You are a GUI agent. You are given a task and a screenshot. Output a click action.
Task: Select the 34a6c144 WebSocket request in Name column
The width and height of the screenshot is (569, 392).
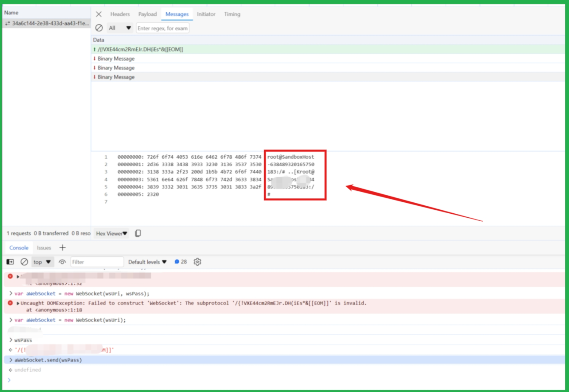point(46,23)
